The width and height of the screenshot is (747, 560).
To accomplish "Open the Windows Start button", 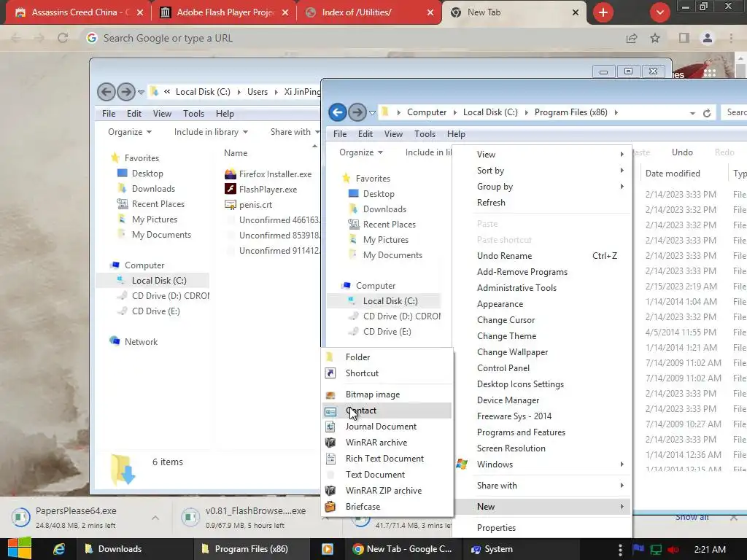I will [20, 549].
